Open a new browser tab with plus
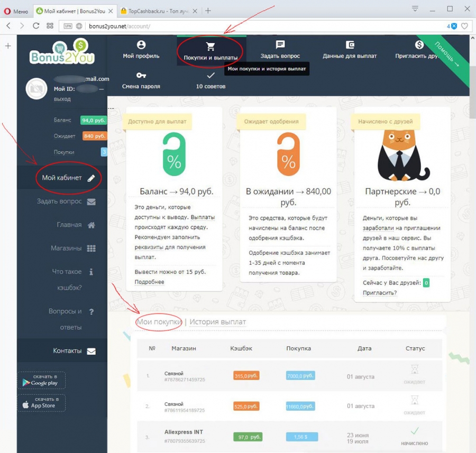The height and width of the screenshot is (453, 476). tap(208, 11)
